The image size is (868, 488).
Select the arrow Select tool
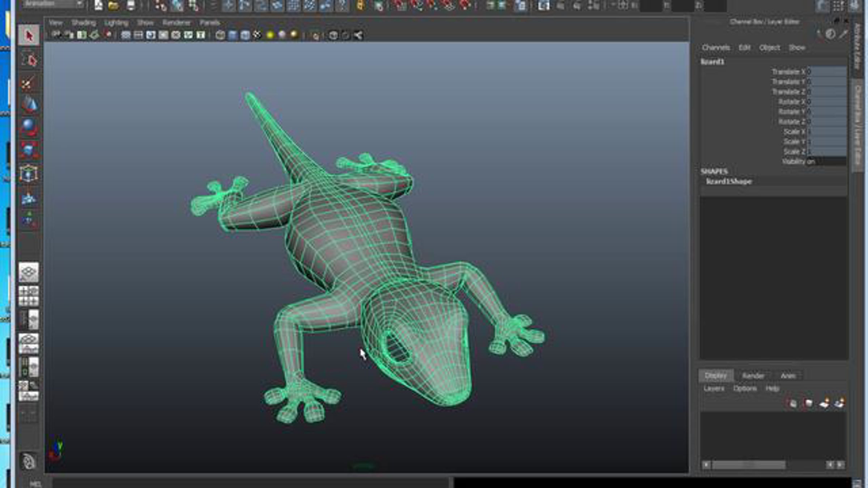click(29, 35)
